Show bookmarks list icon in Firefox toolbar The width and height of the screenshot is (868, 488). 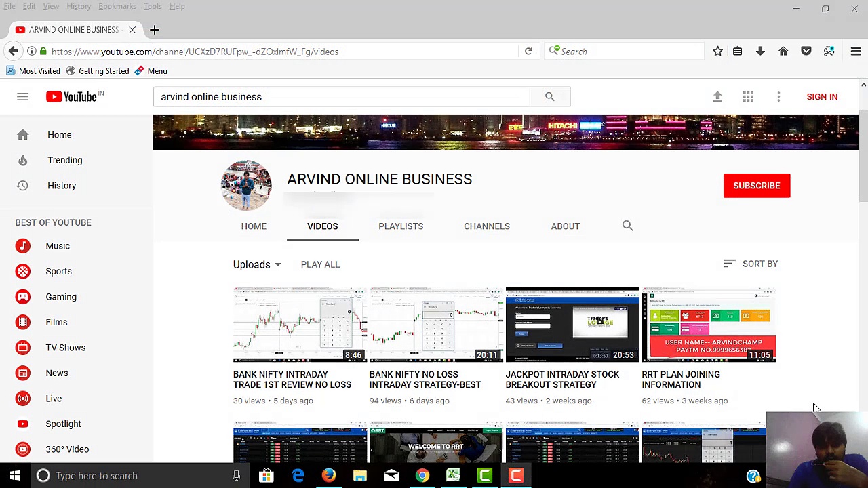pos(738,52)
